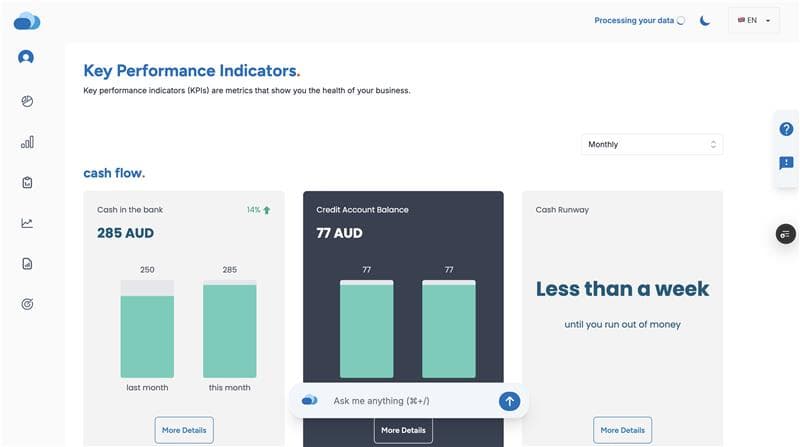Open the user profile avatar

[26, 57]
